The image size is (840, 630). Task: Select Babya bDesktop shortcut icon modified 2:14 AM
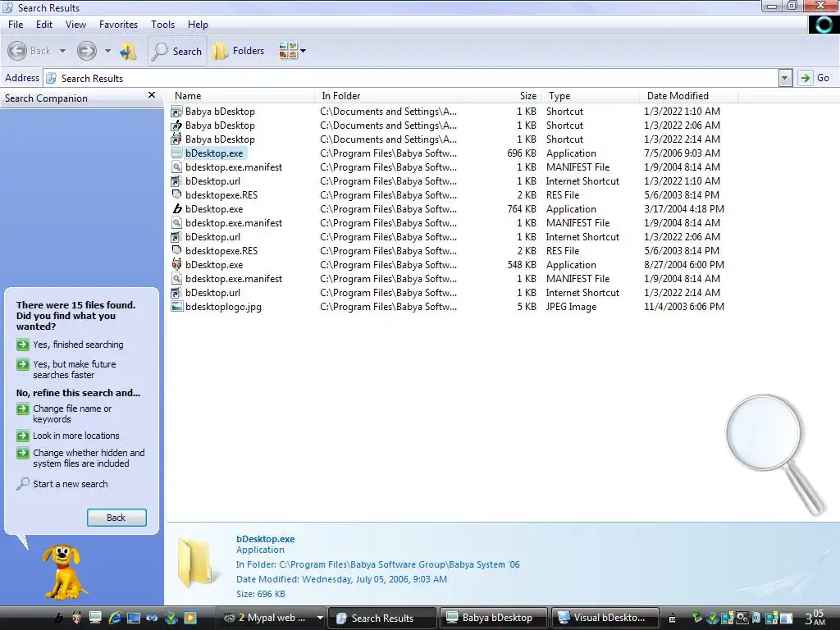(176, 139)
